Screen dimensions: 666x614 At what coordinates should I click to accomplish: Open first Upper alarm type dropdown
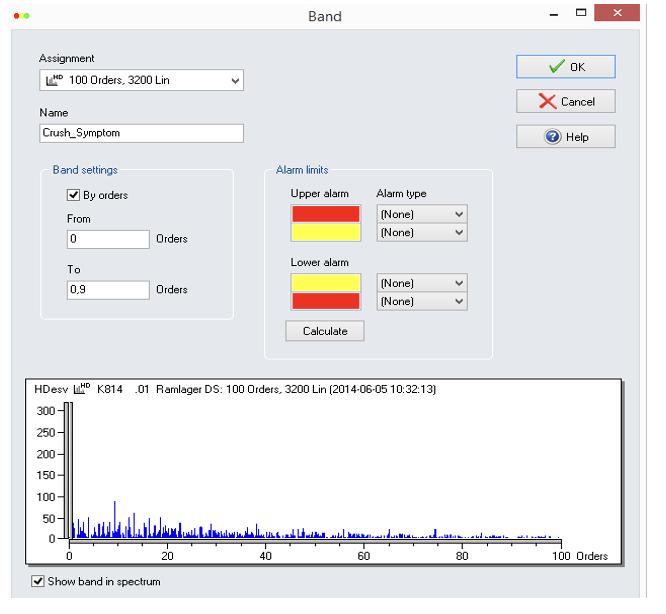pos(421,214)
